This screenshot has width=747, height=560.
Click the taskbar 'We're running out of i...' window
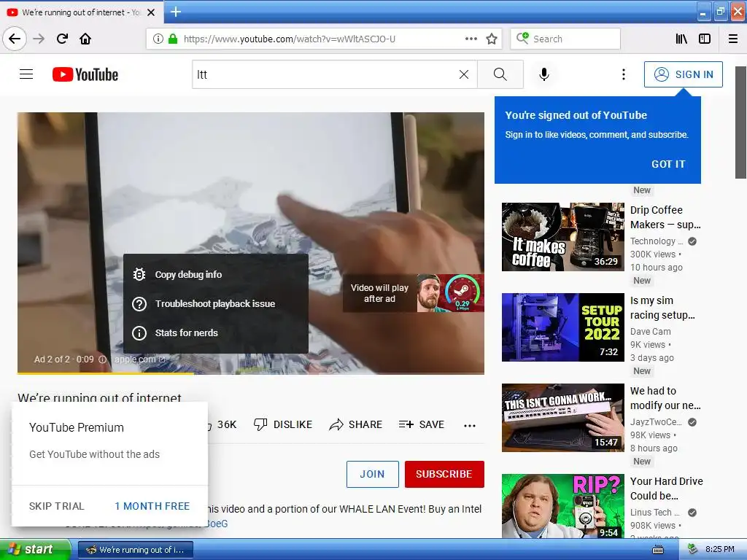[x=135, y=550]
